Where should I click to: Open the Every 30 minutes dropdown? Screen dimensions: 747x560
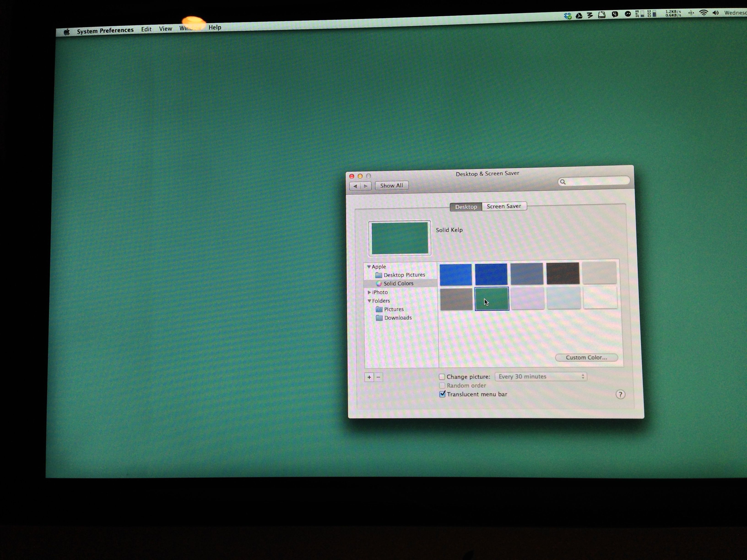tap(541, 376)
